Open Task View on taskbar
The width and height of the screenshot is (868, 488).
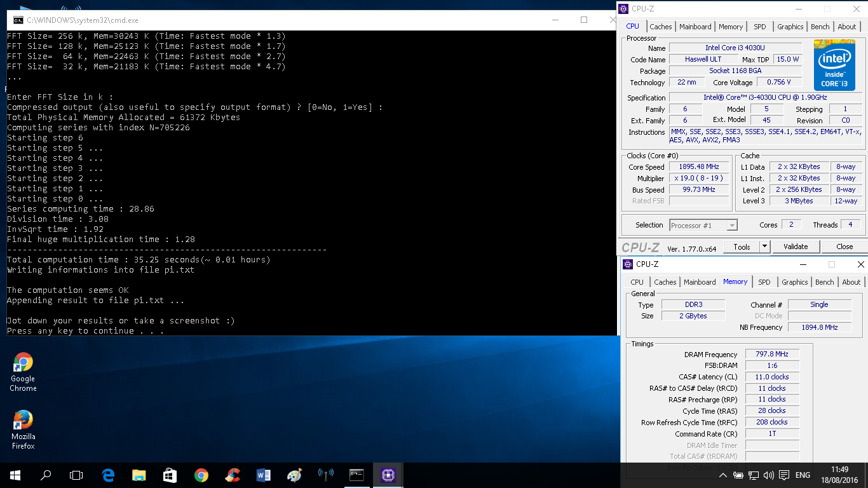click(76, 475)
